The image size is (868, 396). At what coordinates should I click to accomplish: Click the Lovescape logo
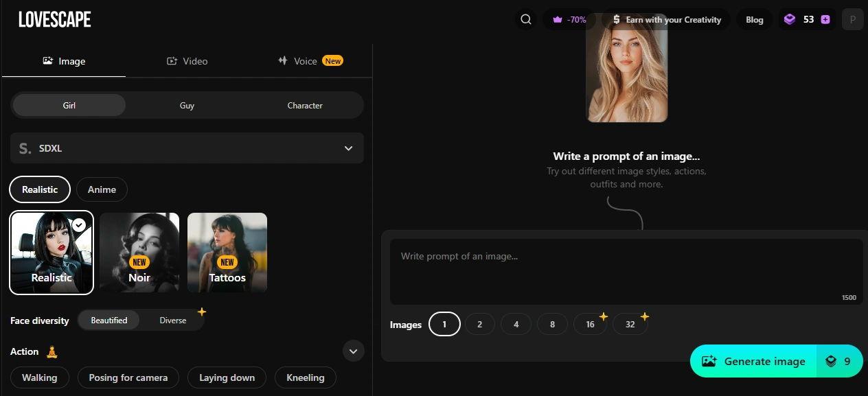[x=55, y=20]
